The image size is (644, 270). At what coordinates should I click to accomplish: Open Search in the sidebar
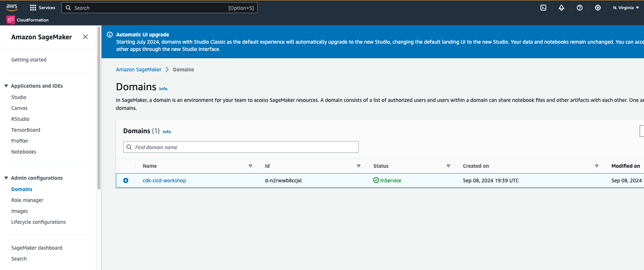click(x=19, y=259)
